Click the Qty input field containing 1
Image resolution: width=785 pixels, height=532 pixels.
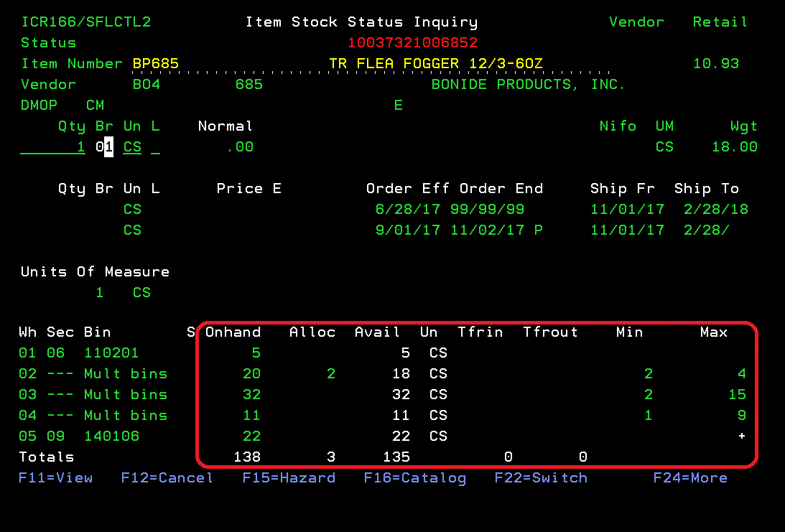coord(53,147)
